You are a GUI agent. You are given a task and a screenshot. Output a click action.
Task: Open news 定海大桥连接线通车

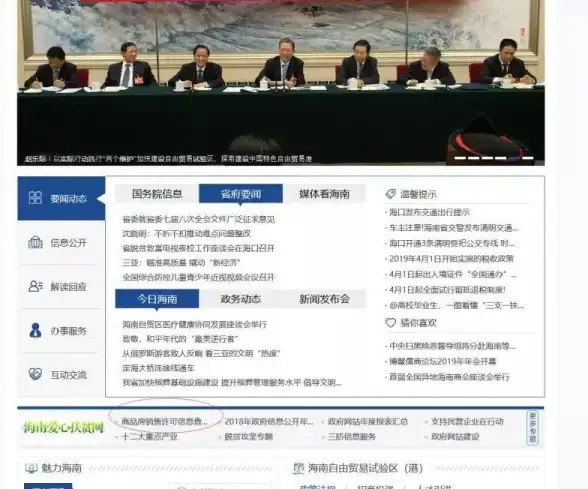(158, 368)
